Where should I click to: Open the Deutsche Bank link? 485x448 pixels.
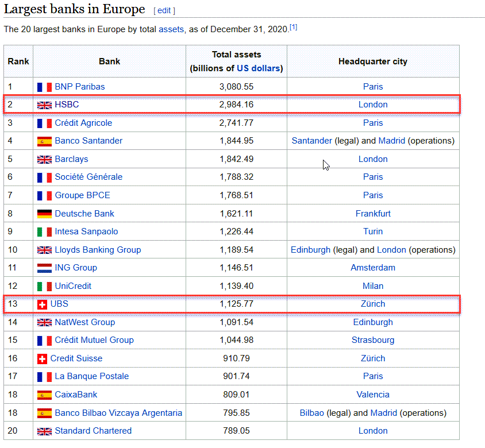(84, 213)
